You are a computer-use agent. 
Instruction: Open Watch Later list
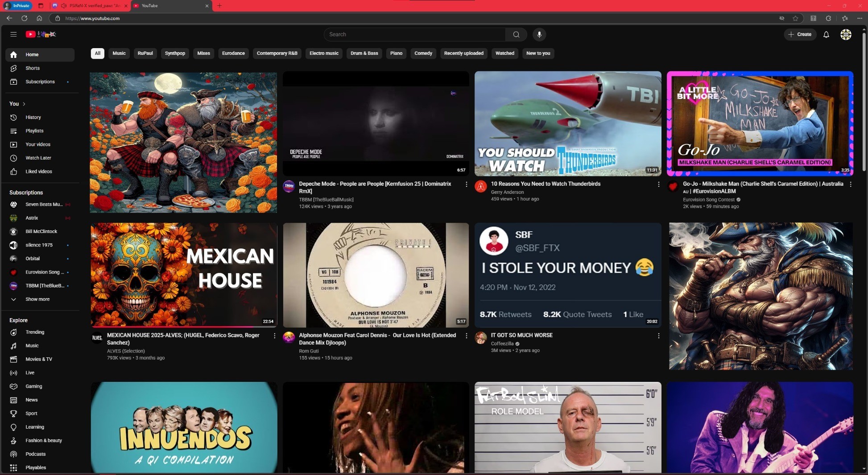click(40, 158)
